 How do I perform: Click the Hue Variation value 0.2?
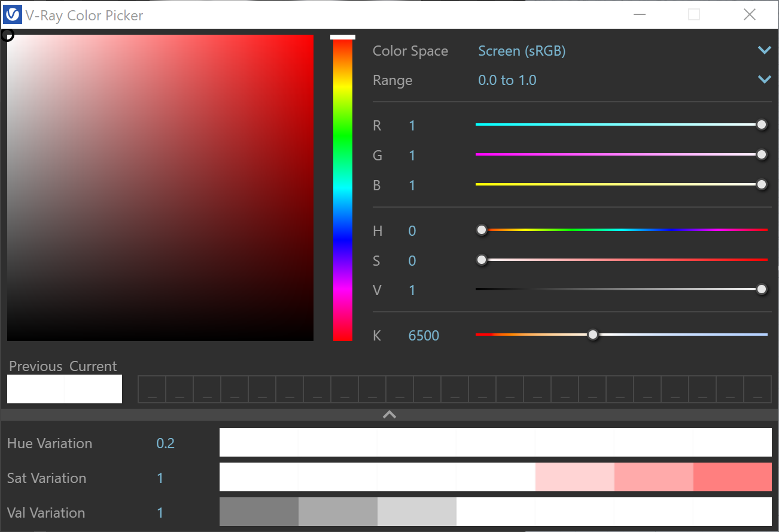click(166, 443)
